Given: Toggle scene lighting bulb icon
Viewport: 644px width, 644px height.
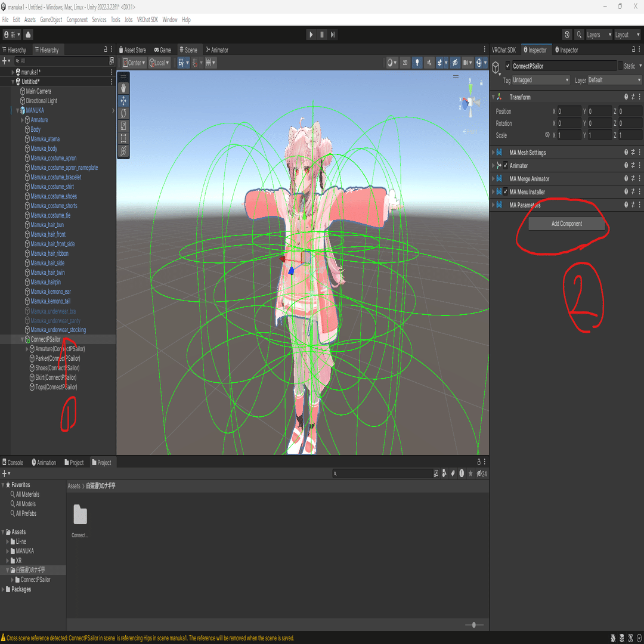Looking at the screenshot, I should (417, 63).
